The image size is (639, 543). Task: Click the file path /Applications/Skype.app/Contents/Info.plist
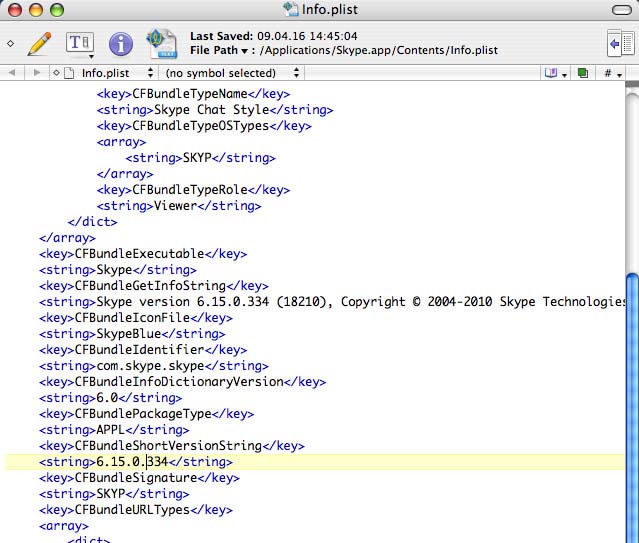(379, 50)
